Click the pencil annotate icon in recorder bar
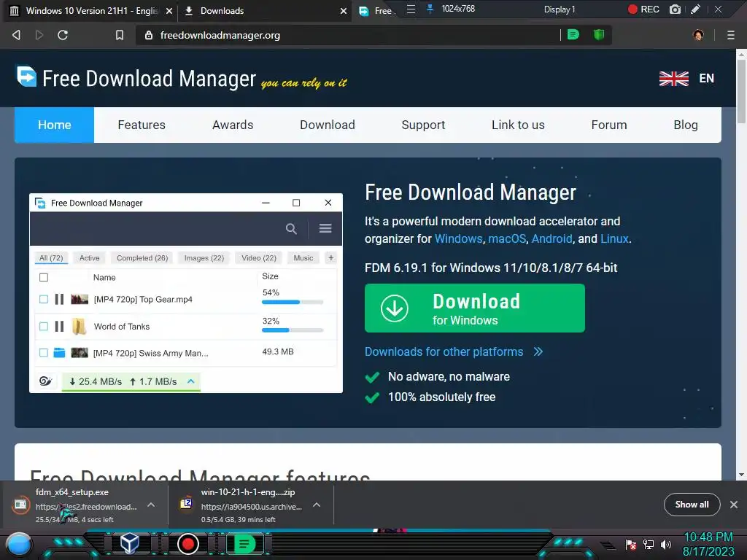Image resolution: width=747 pixels, height=560 pixels. coord(695,9)
